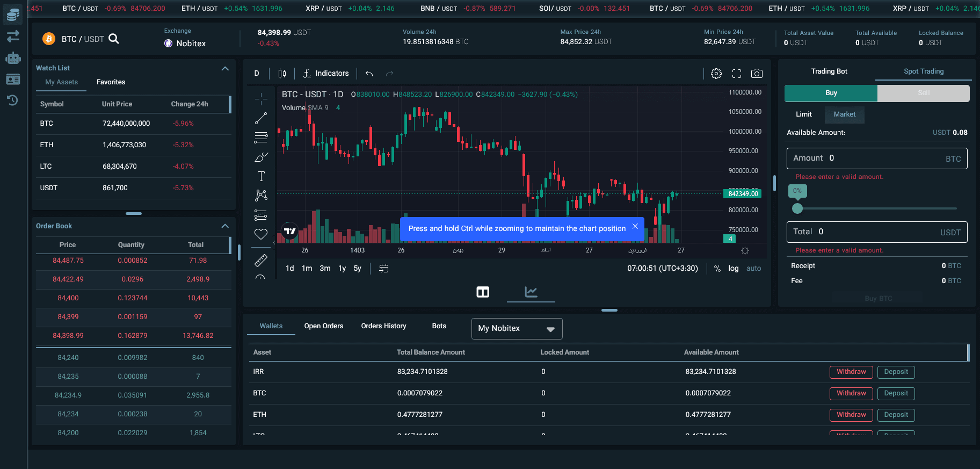
Task: Collapse the drawing toolbar arrow
Action: 274,243
